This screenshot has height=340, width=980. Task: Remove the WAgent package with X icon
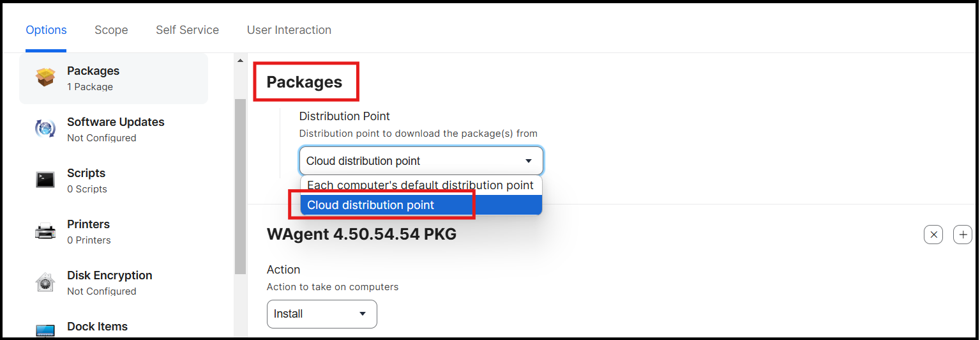pyautogui.click(x=933, y=235)
